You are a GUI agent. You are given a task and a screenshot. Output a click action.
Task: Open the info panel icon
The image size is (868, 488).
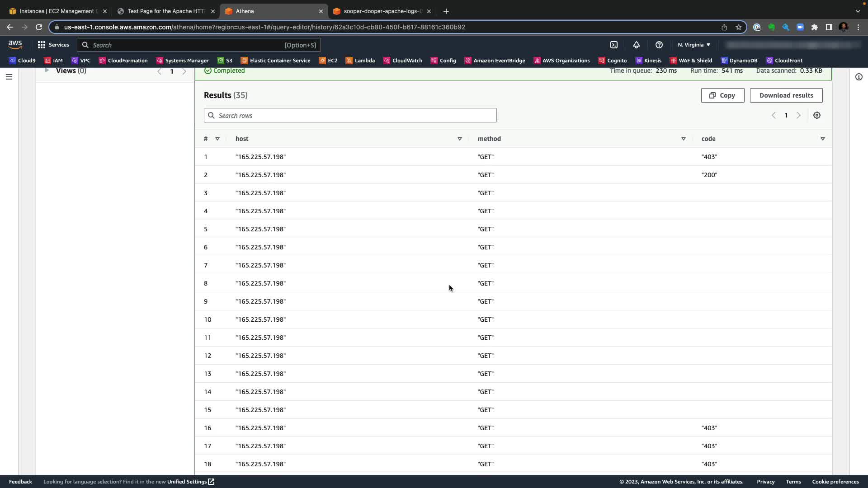pos(859,77)
